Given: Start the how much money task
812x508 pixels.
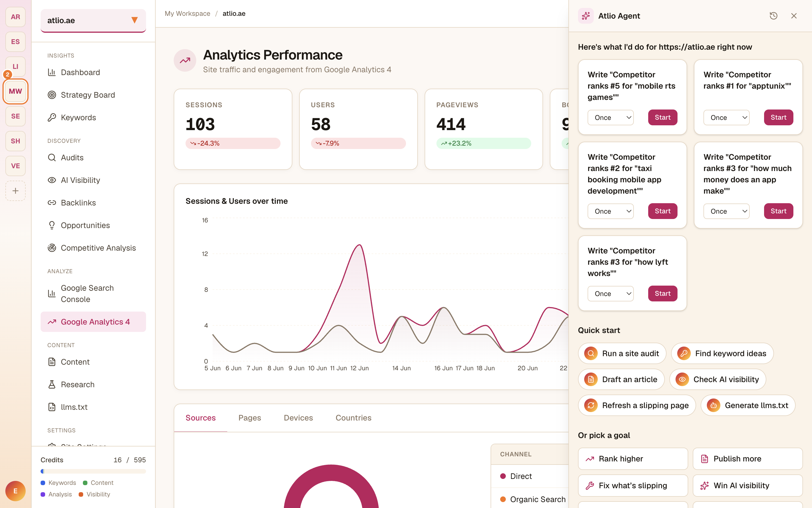Looking at the screenshot, I should click(778, 211).
